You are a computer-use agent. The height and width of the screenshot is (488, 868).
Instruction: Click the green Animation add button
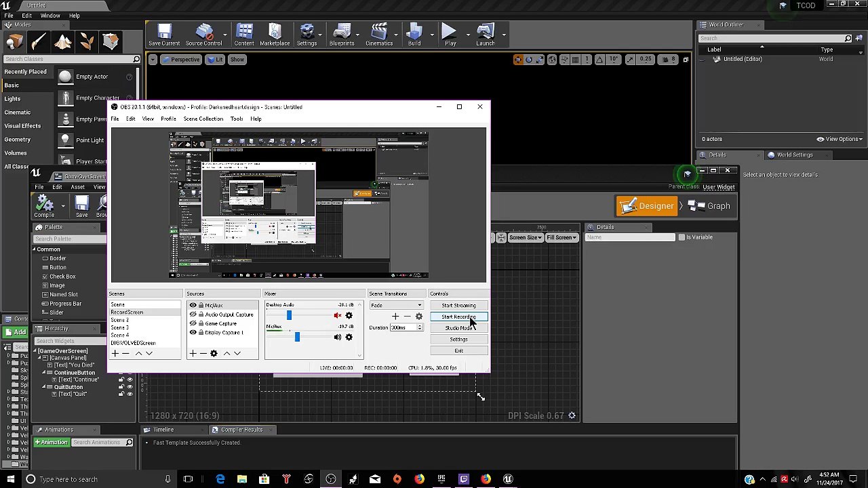(x=52, y=443)
